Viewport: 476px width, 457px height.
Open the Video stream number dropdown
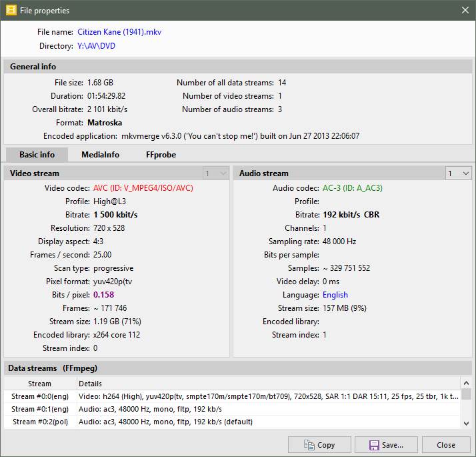216,173
